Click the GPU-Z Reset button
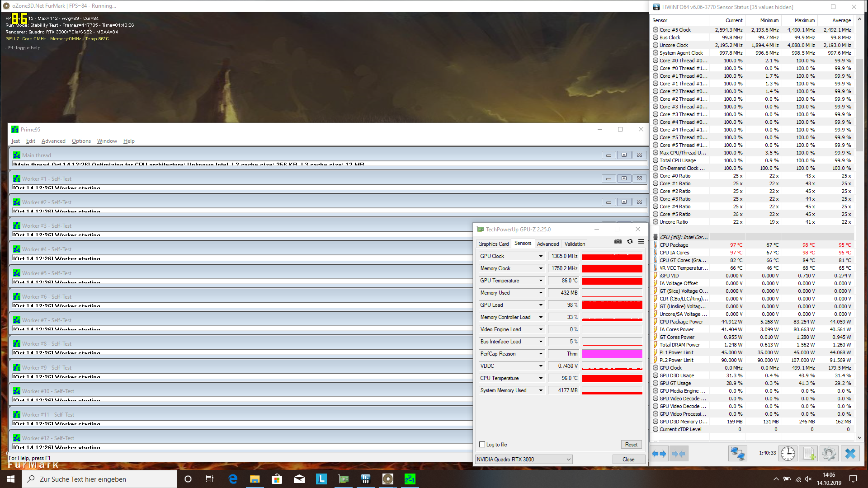Screen dimensions: 868x488 [x=631, y=445]
